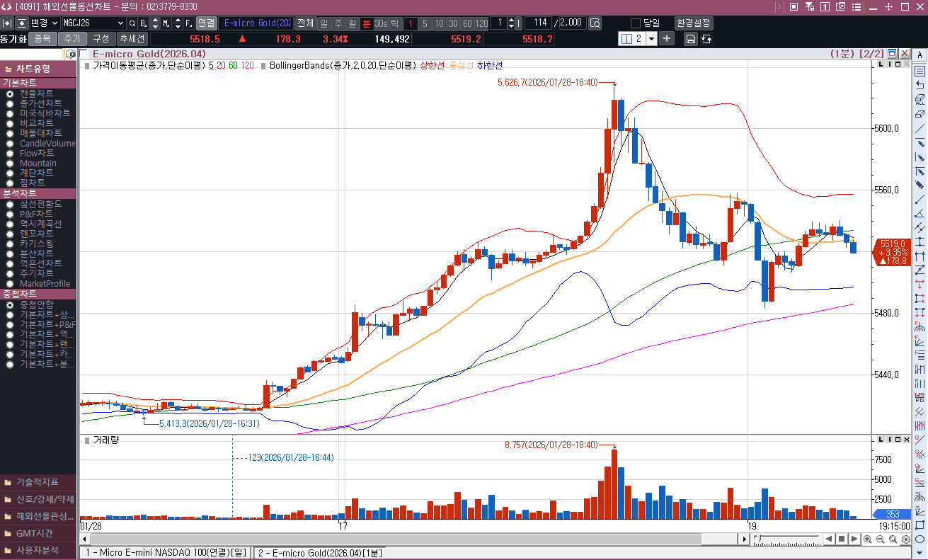The width and height of the screenshot is (928, 560).
Task: Expand the chart split count dropdown
Action: 651,39
